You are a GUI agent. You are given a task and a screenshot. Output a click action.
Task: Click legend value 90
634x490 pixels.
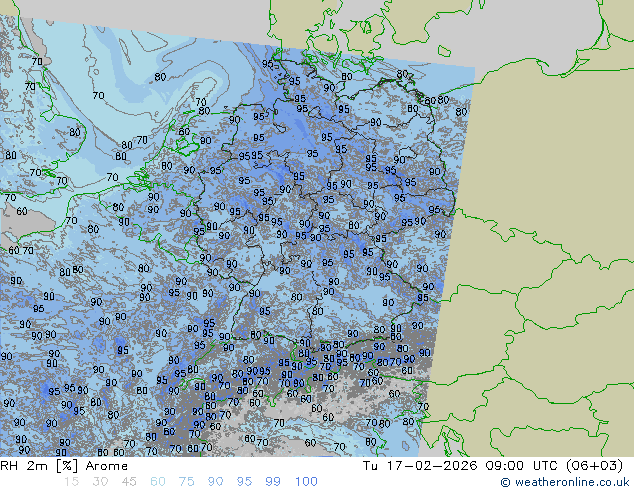[x=215, y=482]
